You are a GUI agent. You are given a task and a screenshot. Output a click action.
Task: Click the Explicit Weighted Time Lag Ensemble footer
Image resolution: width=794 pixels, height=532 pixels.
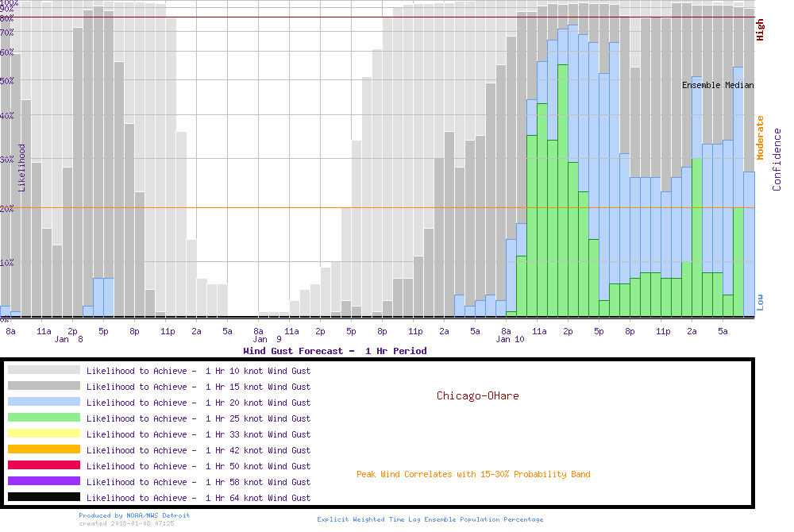tap(430, 519)
